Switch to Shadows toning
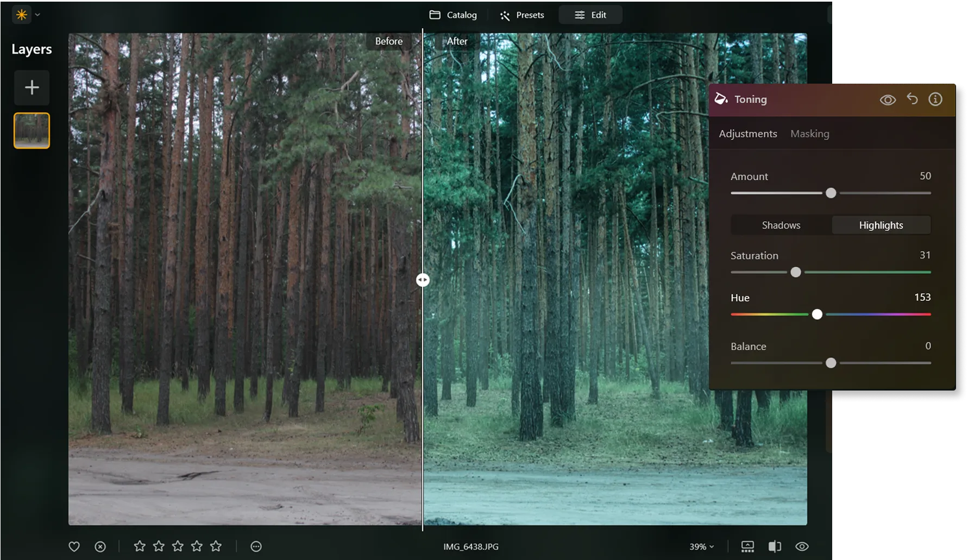Screen dimensions: 968x560 pyautogui.click(x=781, y=225)
